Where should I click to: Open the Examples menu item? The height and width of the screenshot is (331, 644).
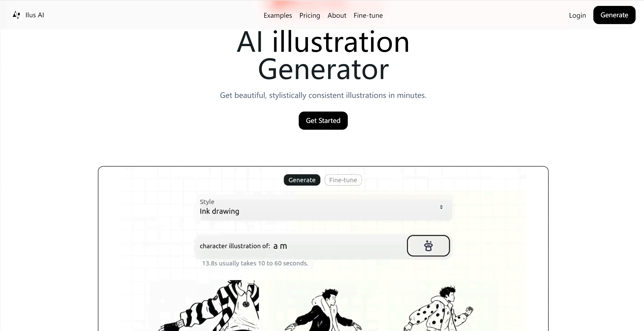278,15
